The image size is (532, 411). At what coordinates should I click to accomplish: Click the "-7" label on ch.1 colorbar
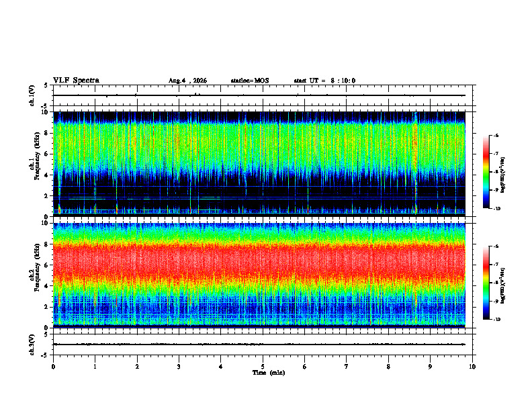496,154
